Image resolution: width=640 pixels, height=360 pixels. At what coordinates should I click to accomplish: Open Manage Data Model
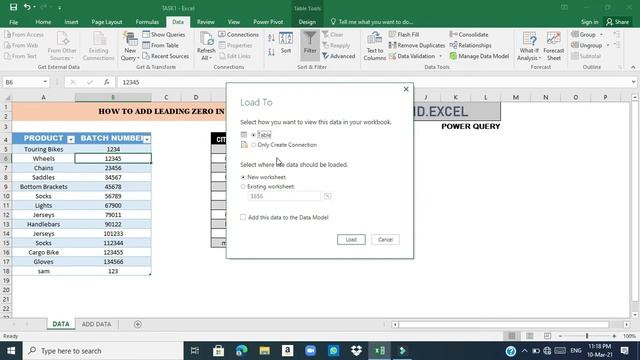479,56
